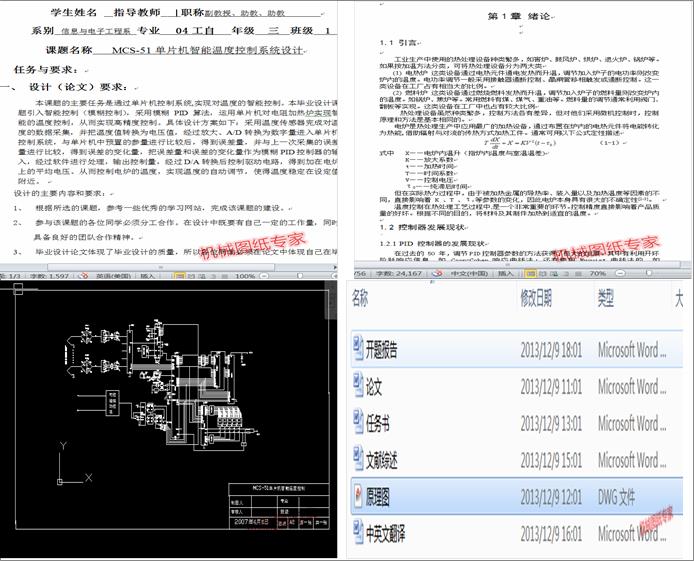Adjust zoom slider handle in 70% Word window
The image size is (694, 561).
coord(649,273)
